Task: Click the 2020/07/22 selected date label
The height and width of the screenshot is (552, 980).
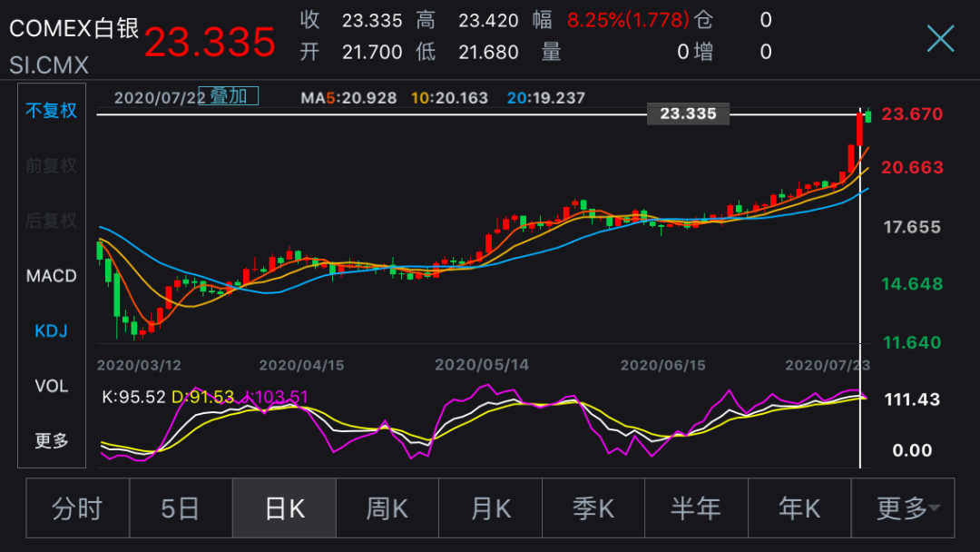Action: 160,98
